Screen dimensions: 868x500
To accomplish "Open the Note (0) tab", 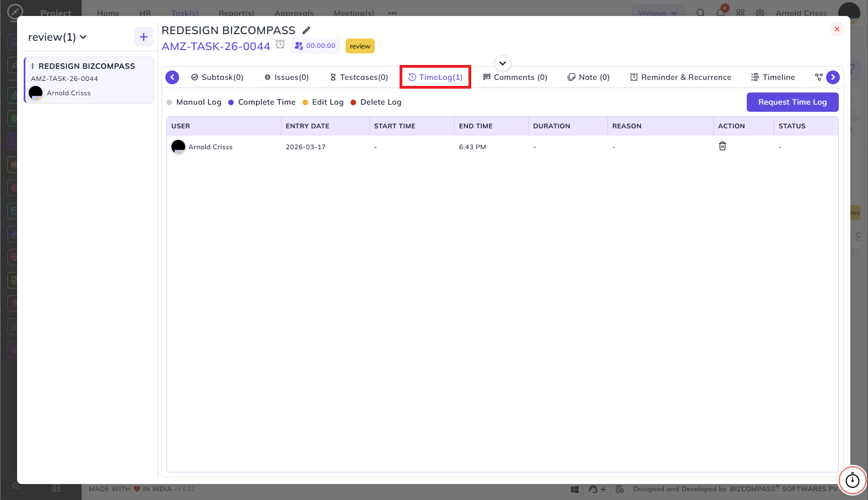I will 589,77.
